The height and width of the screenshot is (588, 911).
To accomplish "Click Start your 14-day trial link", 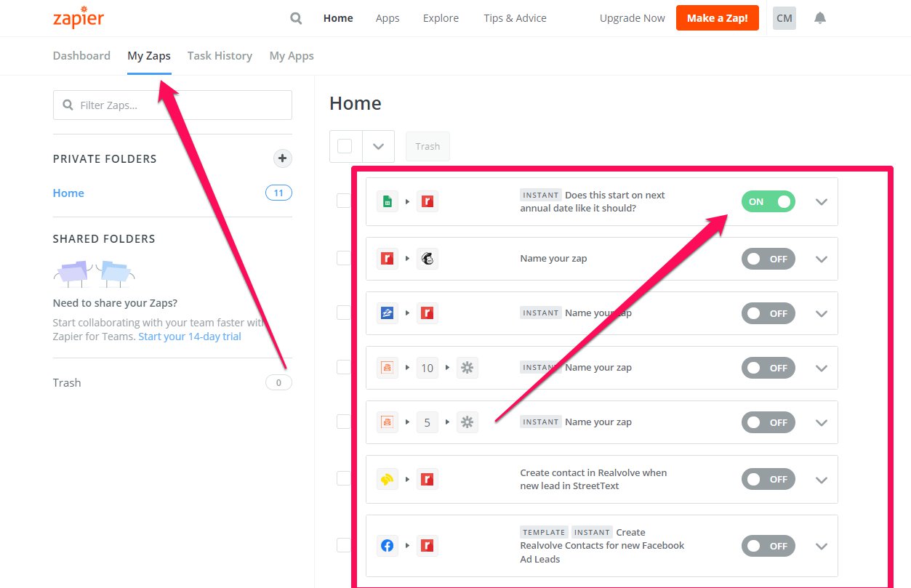I will (190, 337).
